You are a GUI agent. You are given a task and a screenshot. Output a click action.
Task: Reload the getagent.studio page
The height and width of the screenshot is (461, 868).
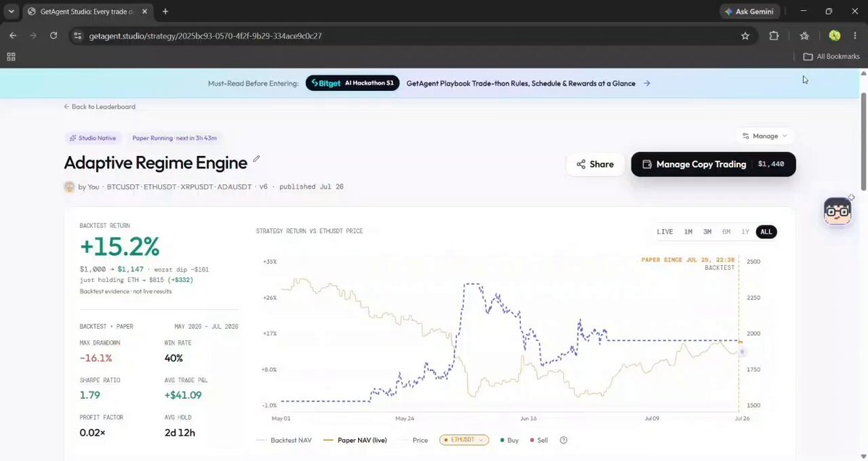coord(54,35)
